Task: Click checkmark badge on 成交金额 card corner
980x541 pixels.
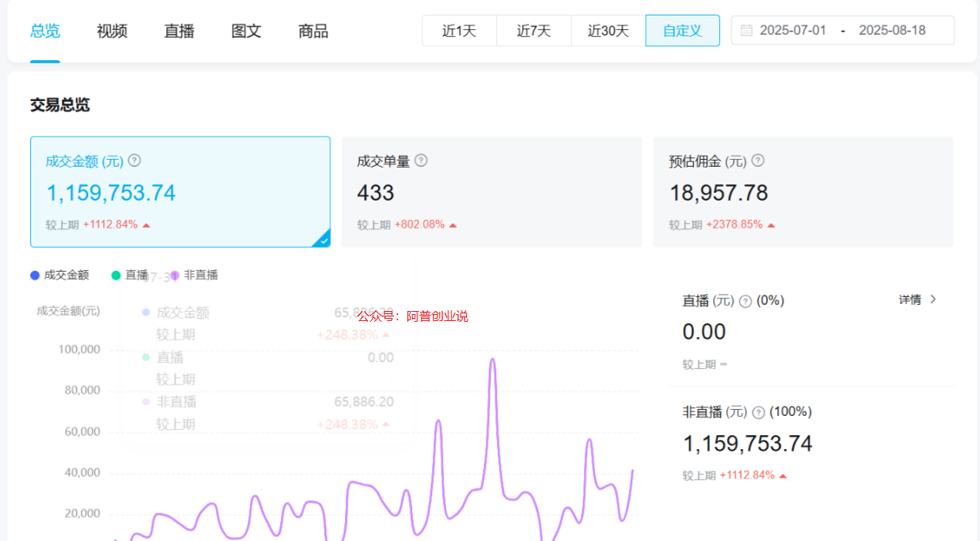Action: coord(324,241)
